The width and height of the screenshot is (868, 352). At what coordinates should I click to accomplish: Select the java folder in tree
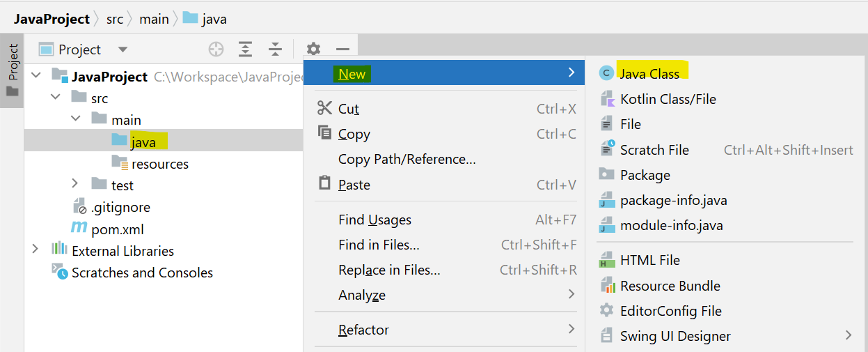pos(164,141)
